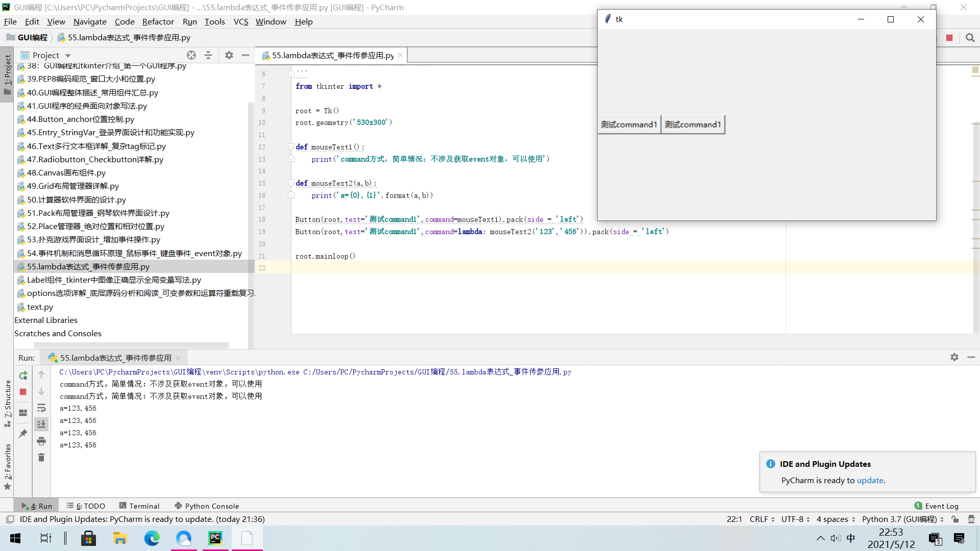This screenshot has width=980, height=551.
Task: Go up the stack trace arrow
Action: pos(41,375)
